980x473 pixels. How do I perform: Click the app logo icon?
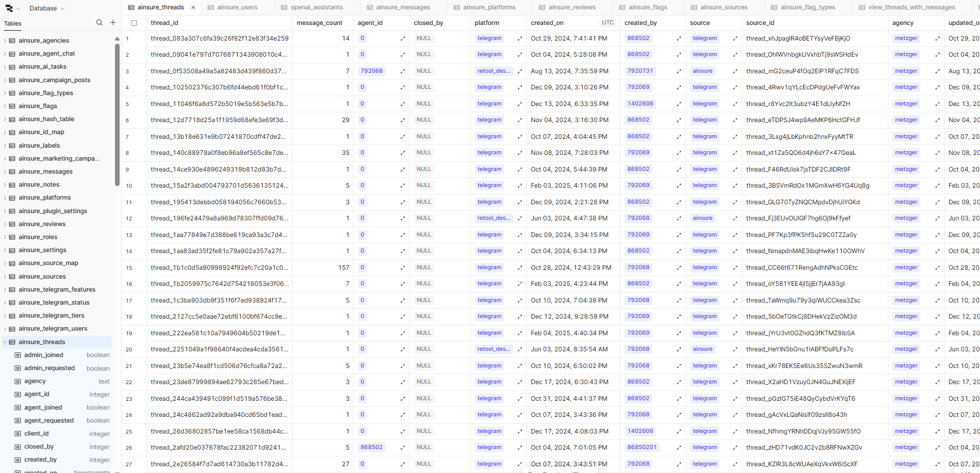(9, 8)
